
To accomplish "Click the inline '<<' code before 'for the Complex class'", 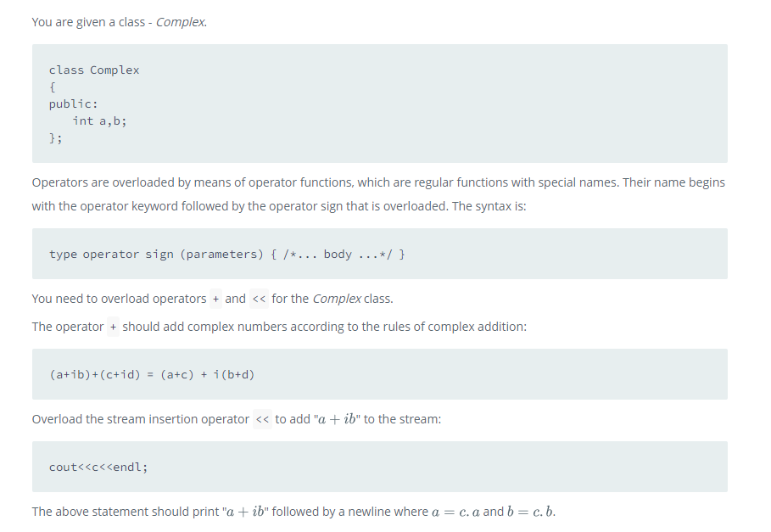I will 259,299.
